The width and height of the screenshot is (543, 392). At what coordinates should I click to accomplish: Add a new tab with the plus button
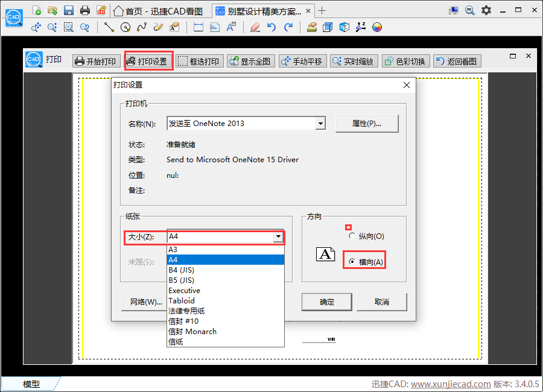tap(322, 11)
